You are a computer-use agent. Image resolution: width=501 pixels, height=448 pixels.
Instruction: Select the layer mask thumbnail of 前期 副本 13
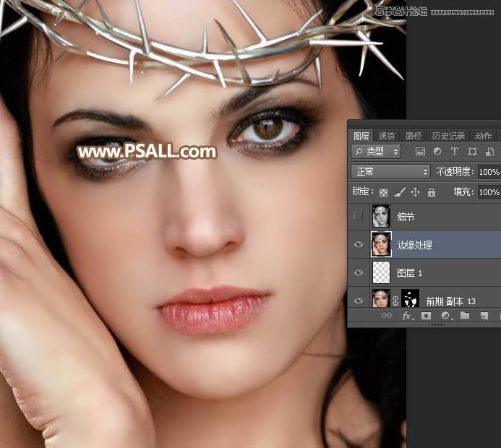[411, 300]
